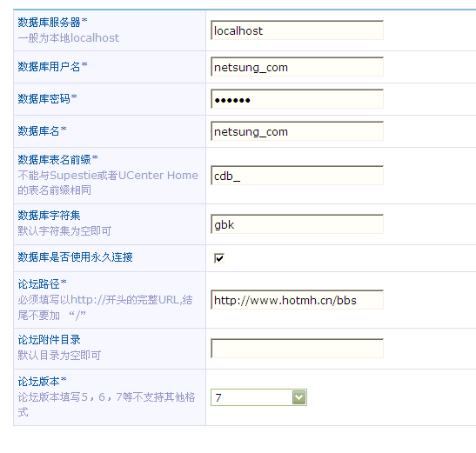
Task: Click the forum path URL input field
Action: point(297,300)
